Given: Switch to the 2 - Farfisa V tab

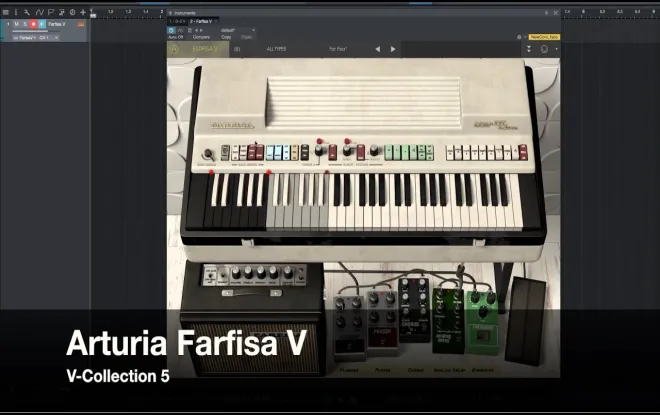Looking at the screenshot, I should [201, 21].
